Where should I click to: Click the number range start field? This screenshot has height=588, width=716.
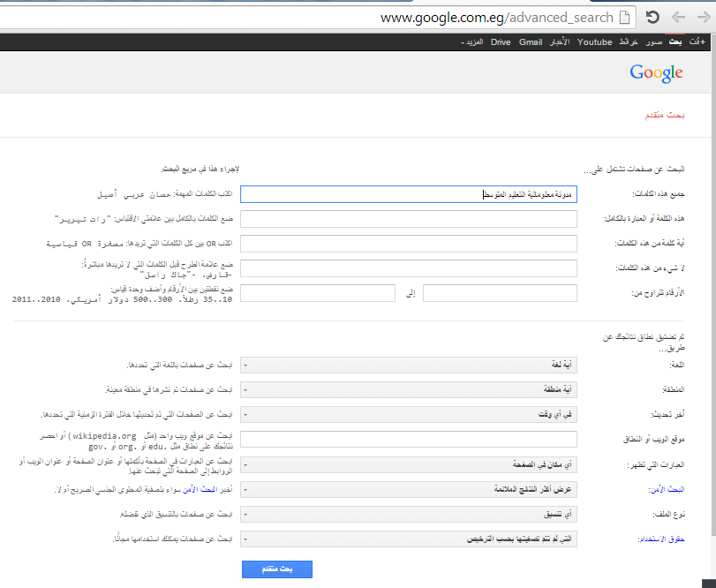pos(500,293)
